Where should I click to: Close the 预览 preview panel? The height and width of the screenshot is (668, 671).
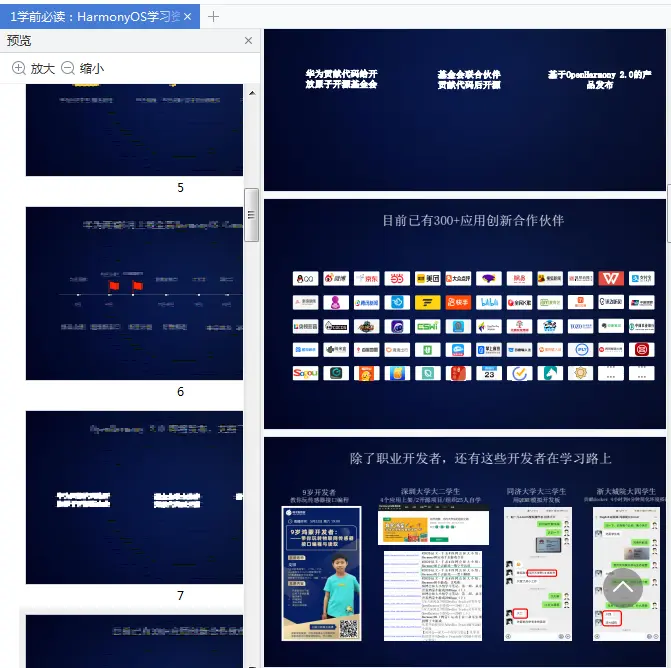(248, 41)
